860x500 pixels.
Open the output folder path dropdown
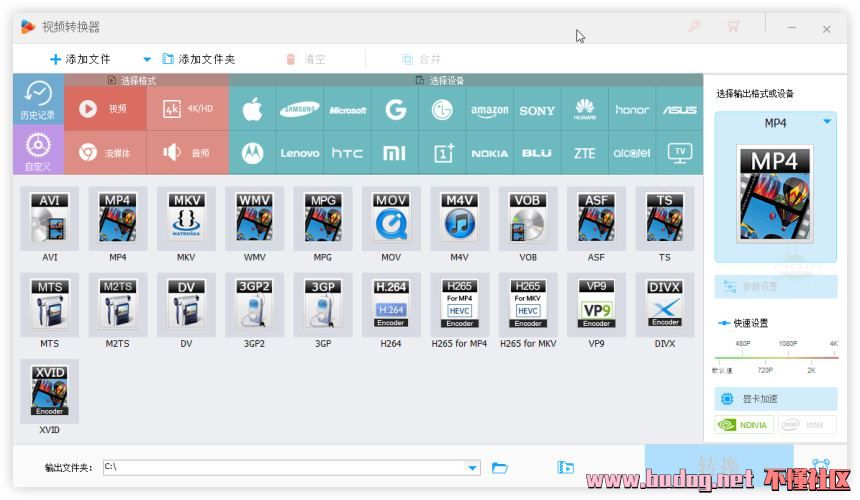[x=473, y=467]
